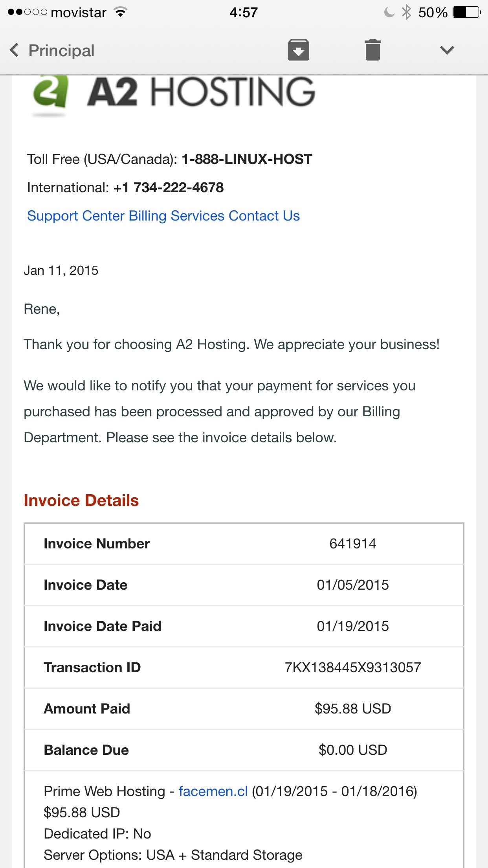
Task: Open the Contact Us link
Action: click(264, 216)
